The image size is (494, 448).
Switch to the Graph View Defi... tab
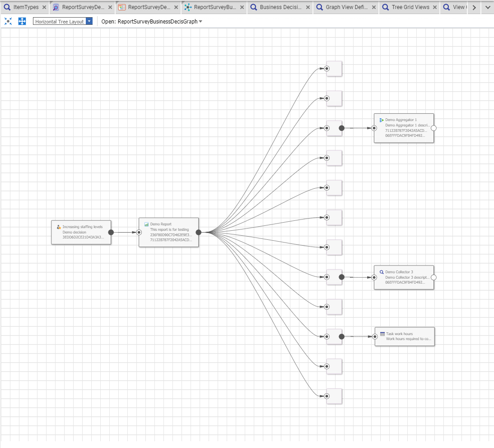click(x=346, y=7)
